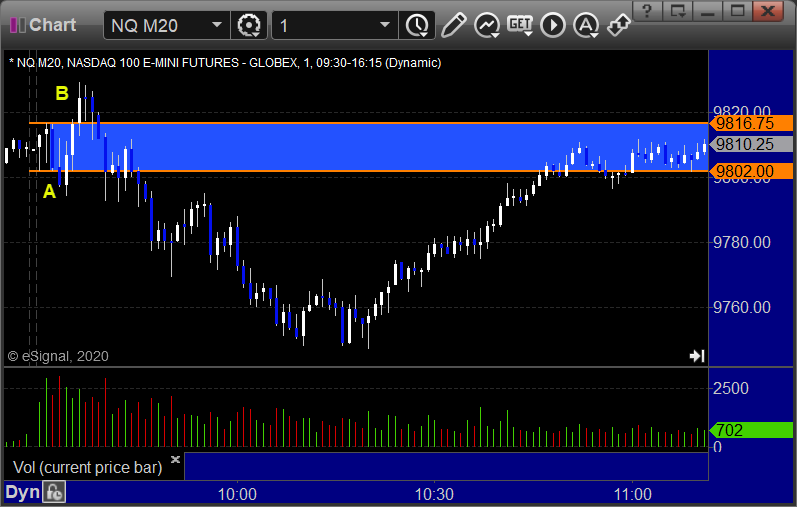Image resolution: width=797 pixels, height=507 pixels.
Task: Click the 11:00 time axis label
Action: pos(632,494)
